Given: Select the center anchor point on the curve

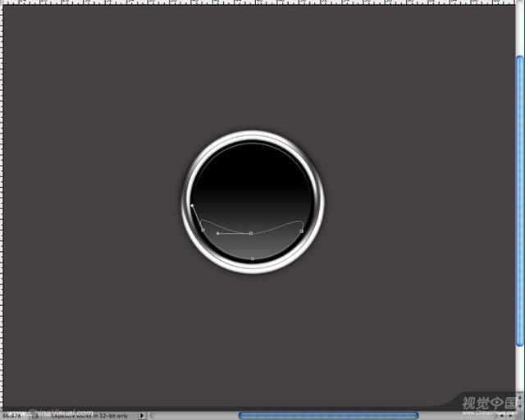Looking at the screenshot, I should coord(251,234).
